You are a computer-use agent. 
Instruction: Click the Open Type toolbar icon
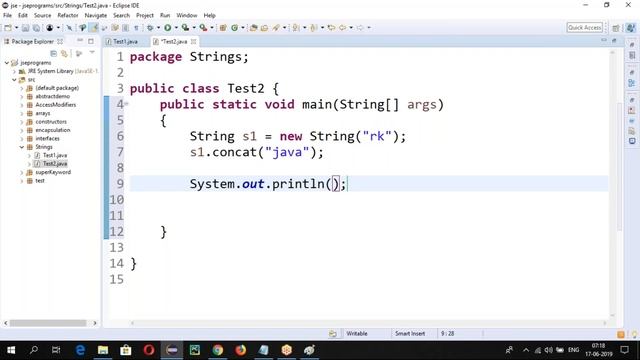point(253,28)
